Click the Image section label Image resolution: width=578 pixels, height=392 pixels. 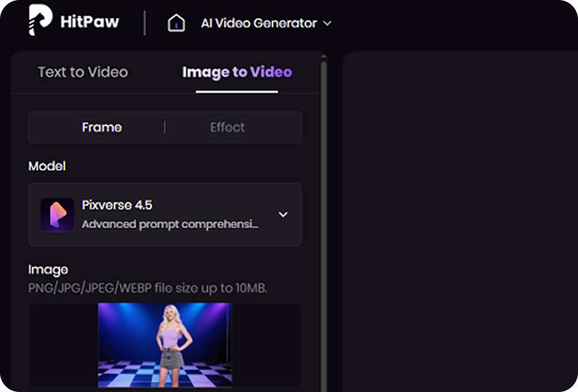tap(48, 270)
